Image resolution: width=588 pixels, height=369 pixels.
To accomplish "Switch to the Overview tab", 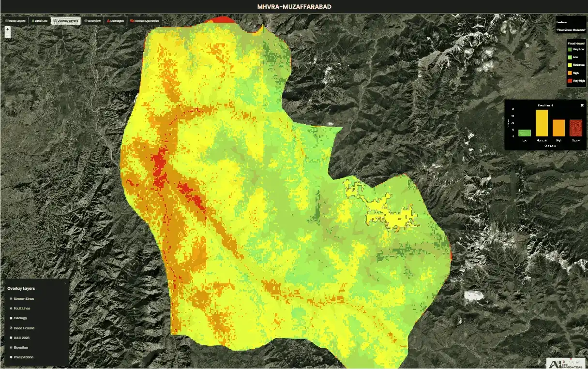I will click(92, 21).
